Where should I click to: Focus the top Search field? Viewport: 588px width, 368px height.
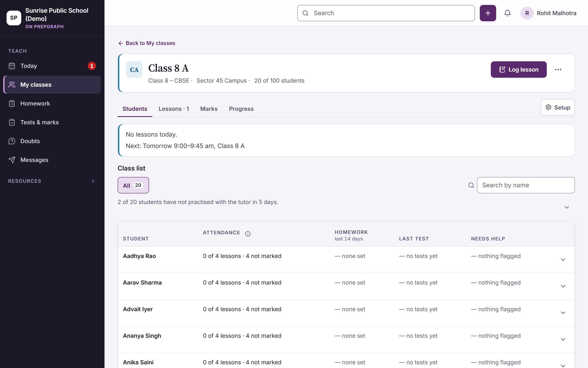(386, 13)
